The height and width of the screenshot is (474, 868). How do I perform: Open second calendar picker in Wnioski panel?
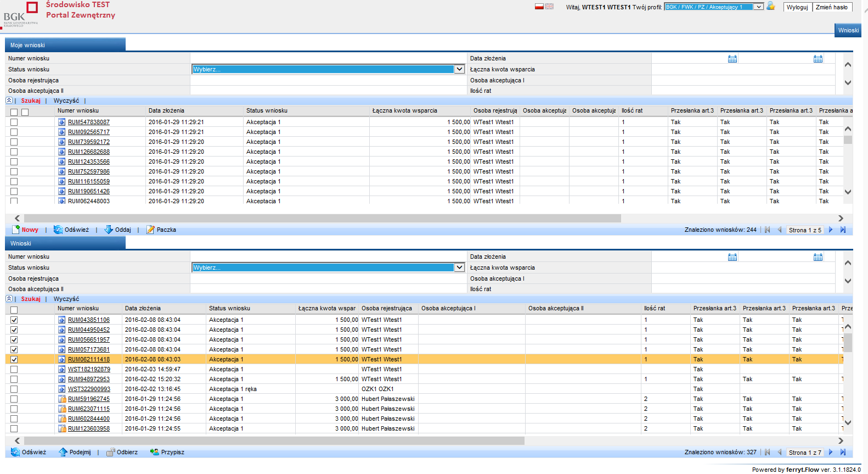[818, 256]
